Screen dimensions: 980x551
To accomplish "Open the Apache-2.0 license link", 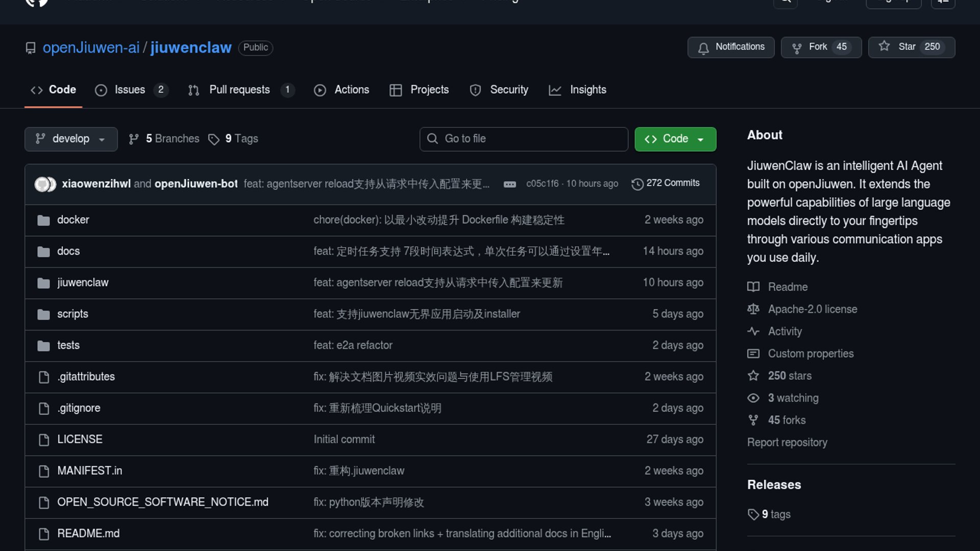I will tap(812, 309).
